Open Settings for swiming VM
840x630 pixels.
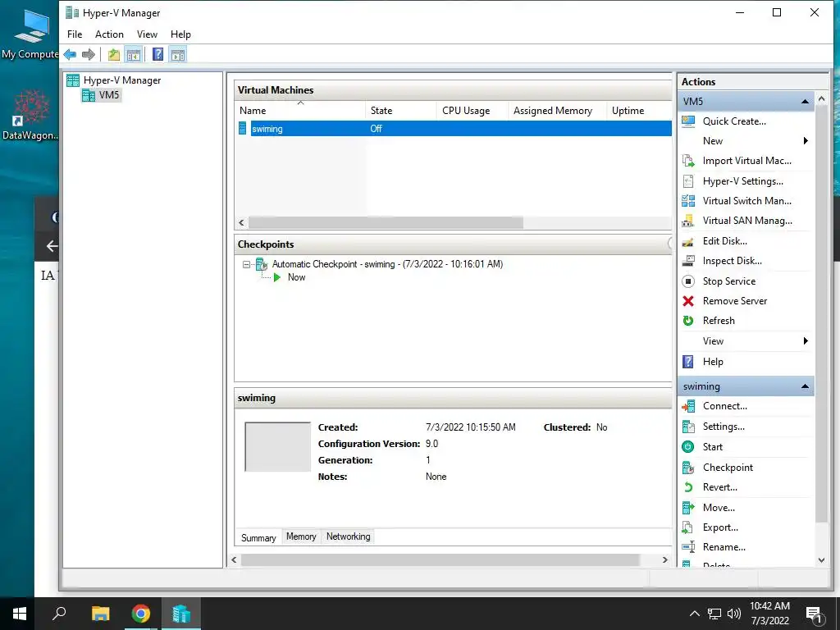[724, 427]
